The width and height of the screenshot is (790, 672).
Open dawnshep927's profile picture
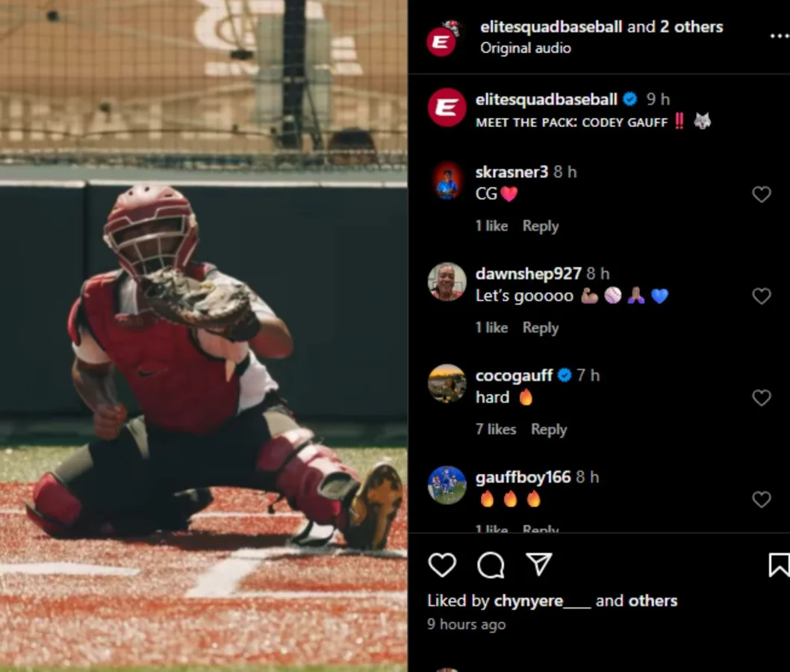coord(447,281)
